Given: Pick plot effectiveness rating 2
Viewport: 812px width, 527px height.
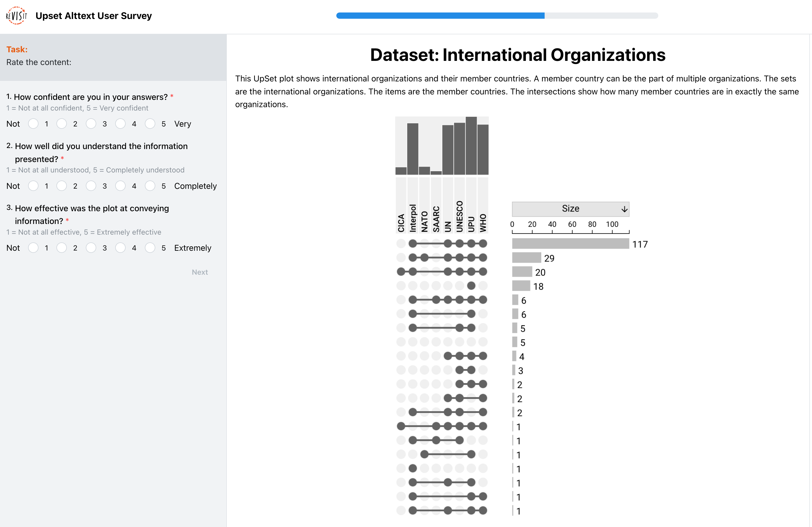Looking at the screenshot, I should click(x=62, y=248).
